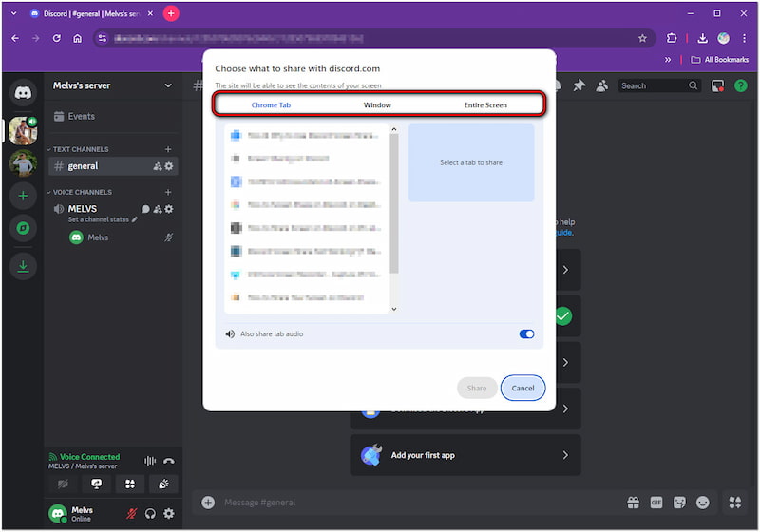This screenshot has width=760, height=532.
Task: Switch to the Window tab
Action: pyautogui.click(x=377, y=105)
